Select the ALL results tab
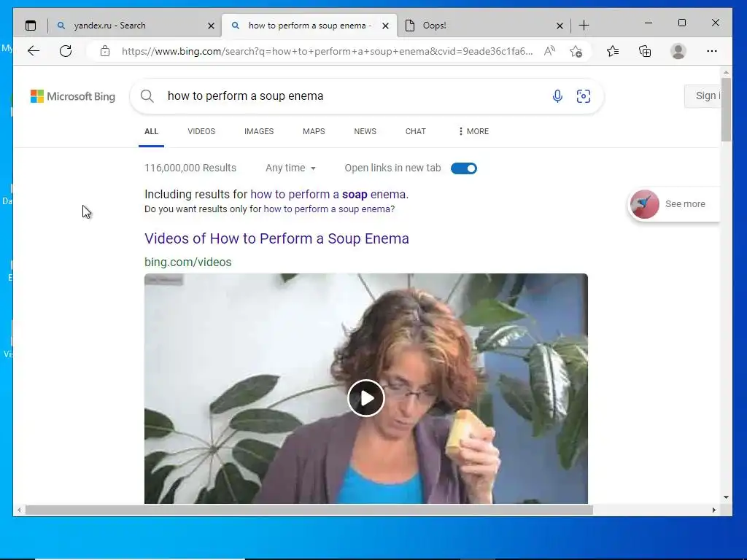The height and width of the screenshot is (560, 747). coord(152,131)
